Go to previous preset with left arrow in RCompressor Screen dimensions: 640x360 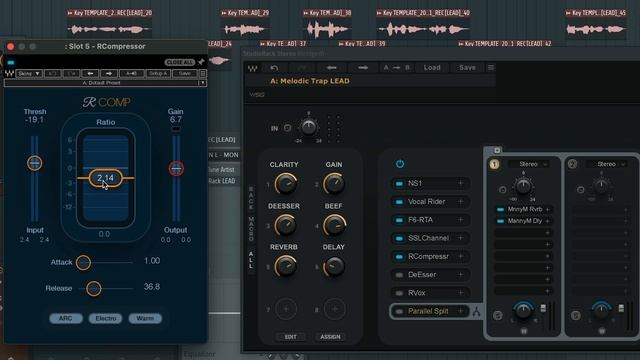[x=90, y=73]
